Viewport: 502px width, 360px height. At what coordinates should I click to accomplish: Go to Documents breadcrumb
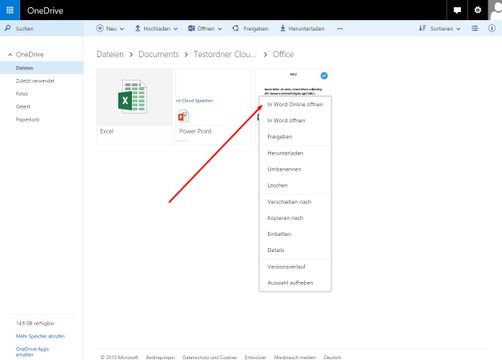(x=159, y=54)
